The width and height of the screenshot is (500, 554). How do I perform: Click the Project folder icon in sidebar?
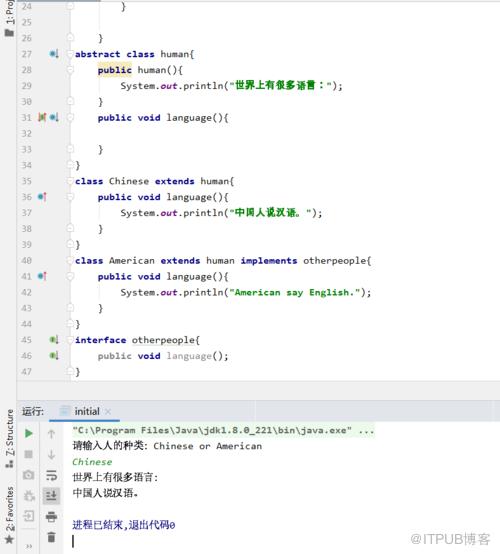click(9, 33)
